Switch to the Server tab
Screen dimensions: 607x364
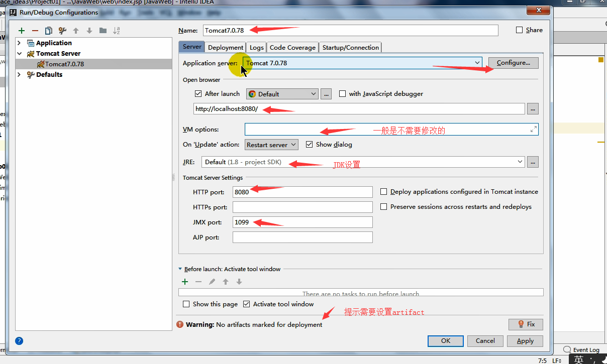[x=192, y=47]
